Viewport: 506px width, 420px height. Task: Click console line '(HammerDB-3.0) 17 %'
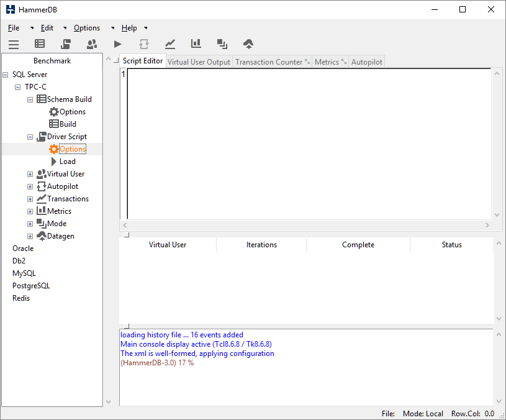click(157, 363)
